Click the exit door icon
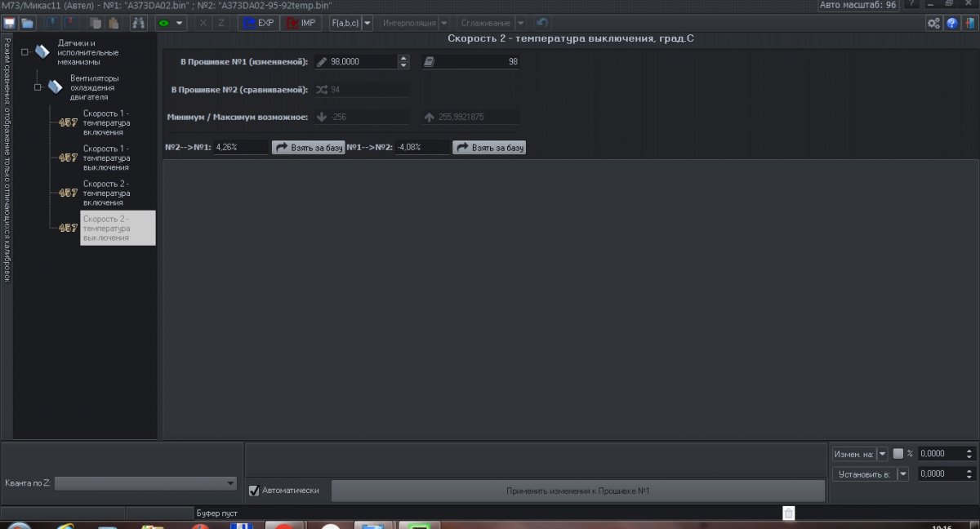The image size is (980, 529). 970,23
